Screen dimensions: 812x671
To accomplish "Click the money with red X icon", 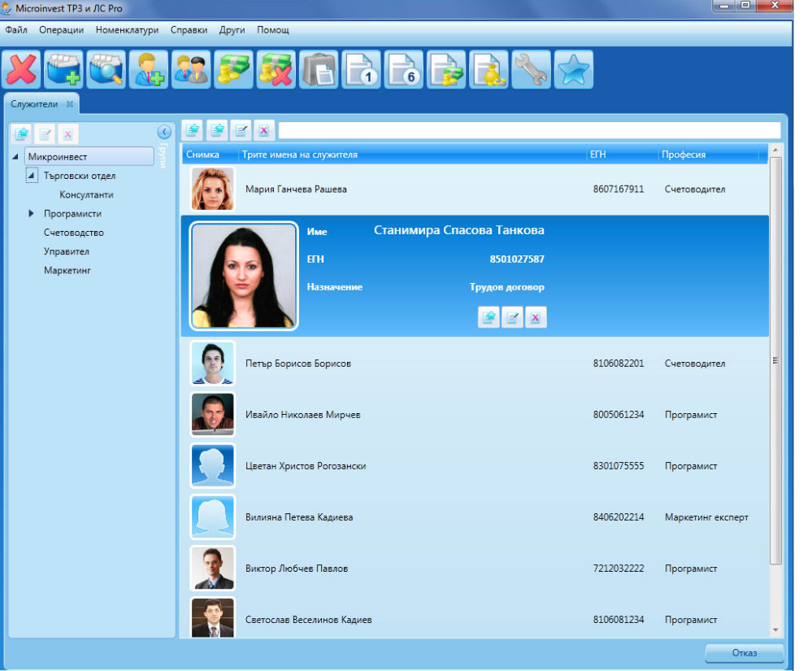I will 276,70.
